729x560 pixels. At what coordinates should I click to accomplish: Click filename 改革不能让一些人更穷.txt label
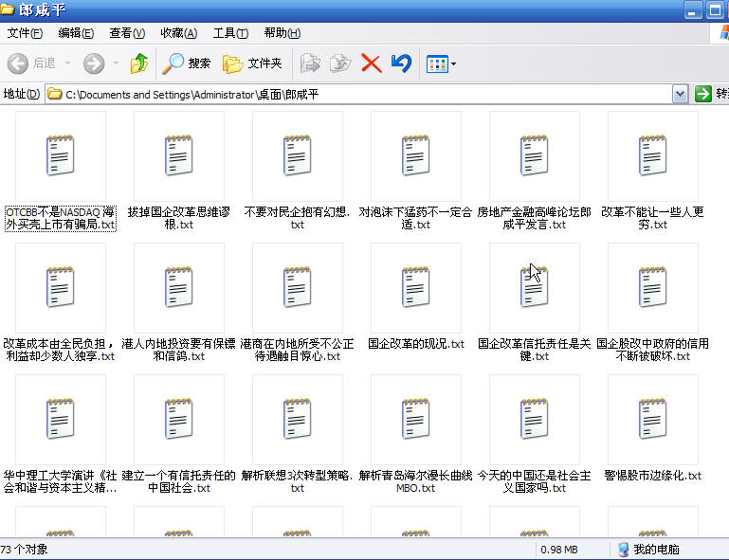[653, 218]
